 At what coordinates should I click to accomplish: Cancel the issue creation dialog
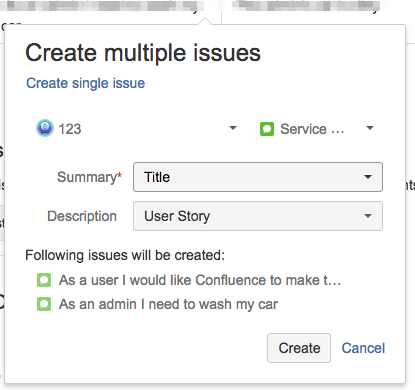tap(363, 348)
